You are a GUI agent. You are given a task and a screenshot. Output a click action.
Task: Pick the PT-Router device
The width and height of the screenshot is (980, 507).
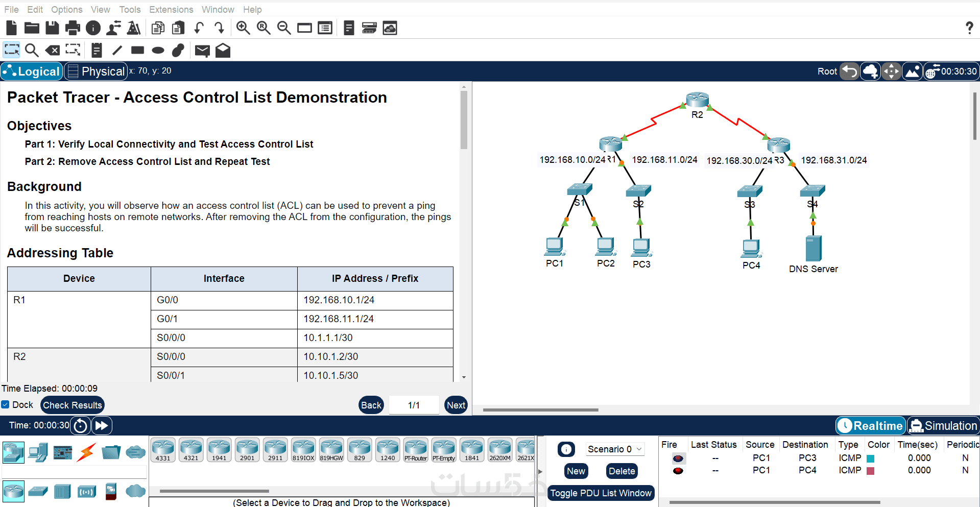tap(416, 450)
